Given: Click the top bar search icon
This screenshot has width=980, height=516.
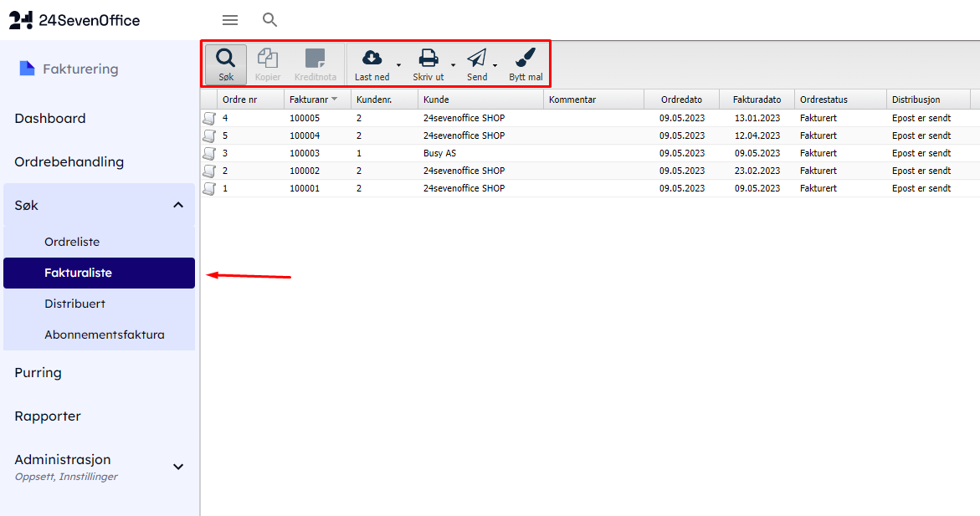Looking at the screenshot, I should [x=269, y=20].
